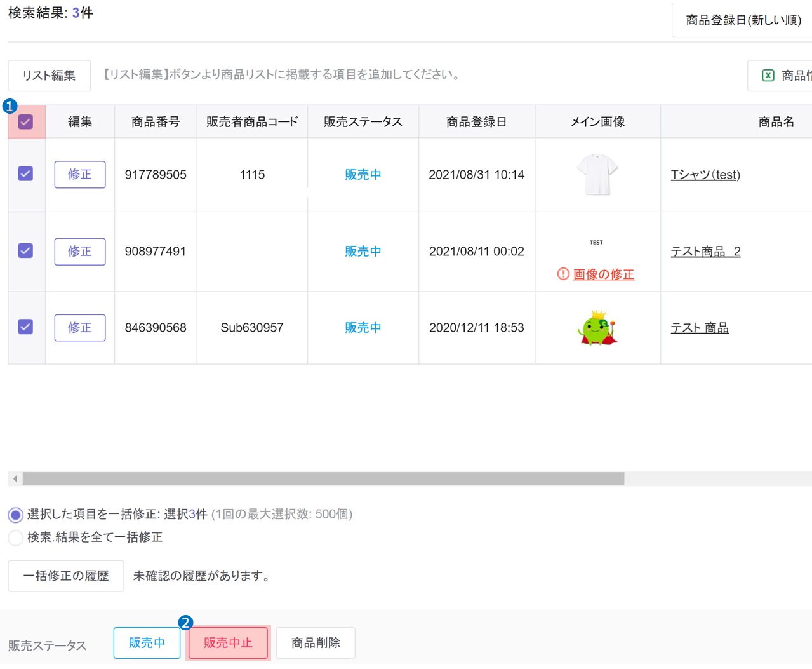Click the TEST image thumbnail for テスト商品＿2

point(596,242)
